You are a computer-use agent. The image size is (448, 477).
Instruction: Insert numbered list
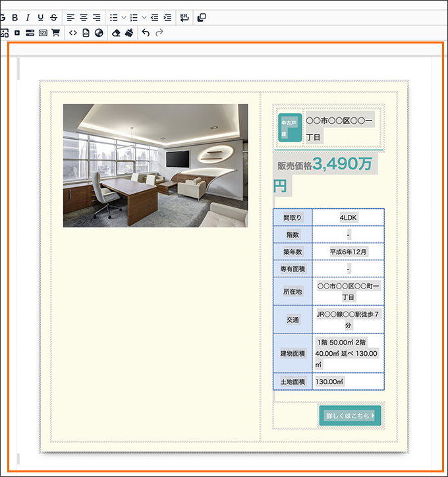[134, 18]
